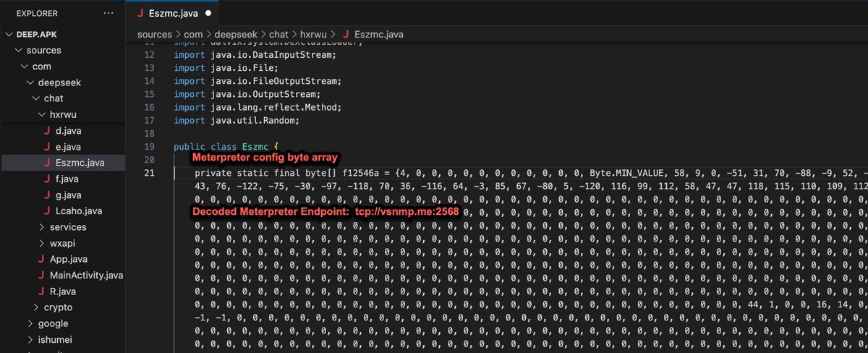This screenshot has height=353, width=868.
Task: Click 'hxrwu' in the breadcrumb path
Action: click(314, 34)
